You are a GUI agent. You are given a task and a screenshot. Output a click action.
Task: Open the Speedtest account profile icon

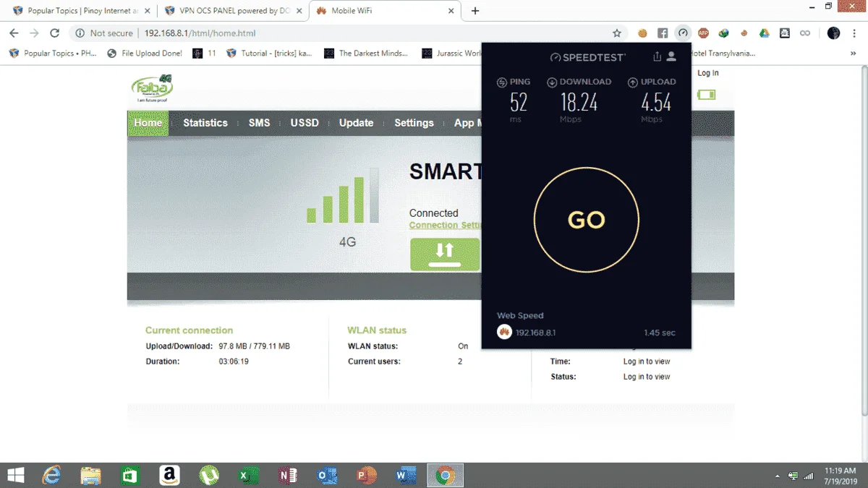(x=671, y=56)
